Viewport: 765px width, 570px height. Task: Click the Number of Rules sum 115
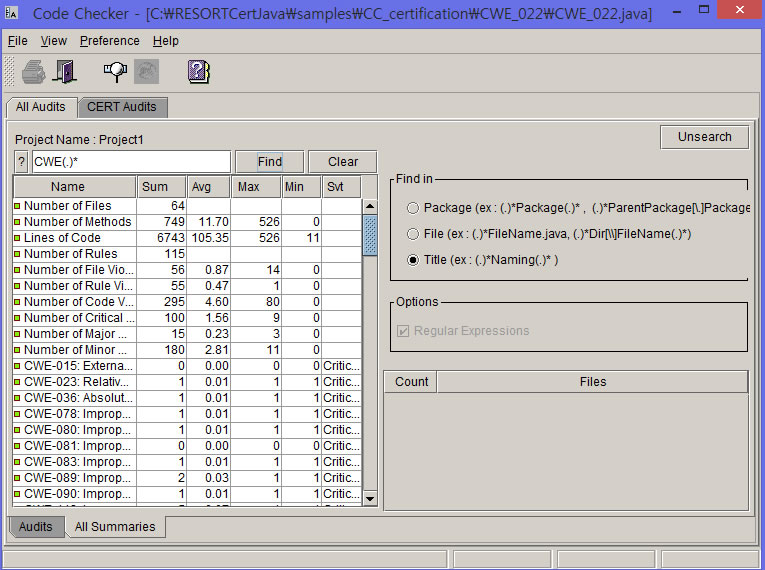click(174, 254)
